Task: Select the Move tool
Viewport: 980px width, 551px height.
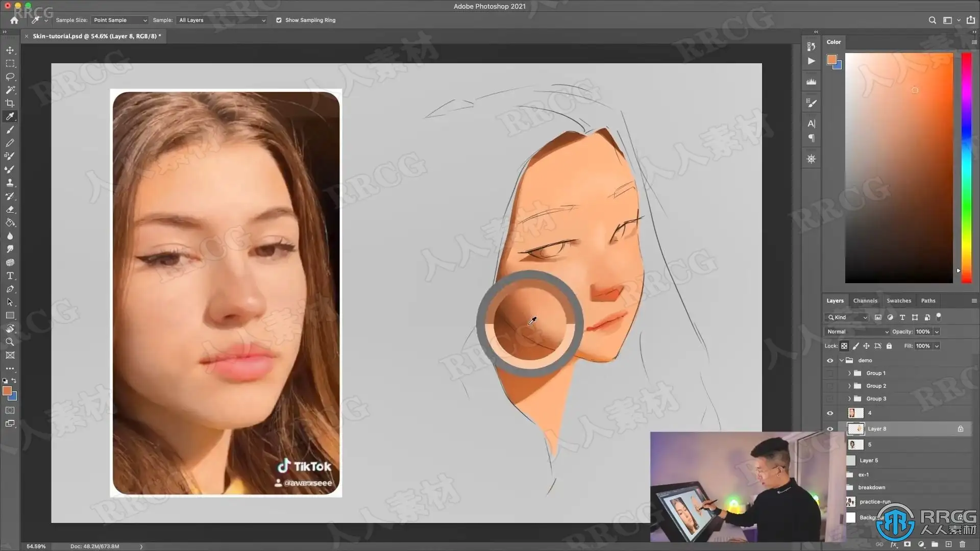Action: tap(10, 50)
